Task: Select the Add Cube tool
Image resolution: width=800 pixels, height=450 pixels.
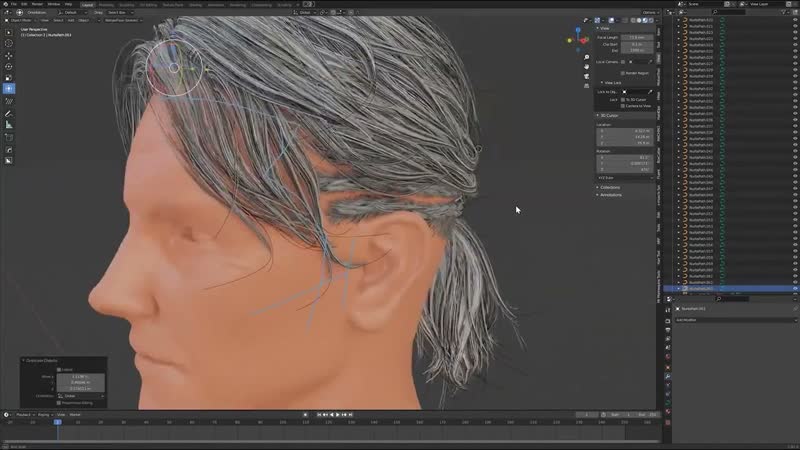Action: pos(9,137)
